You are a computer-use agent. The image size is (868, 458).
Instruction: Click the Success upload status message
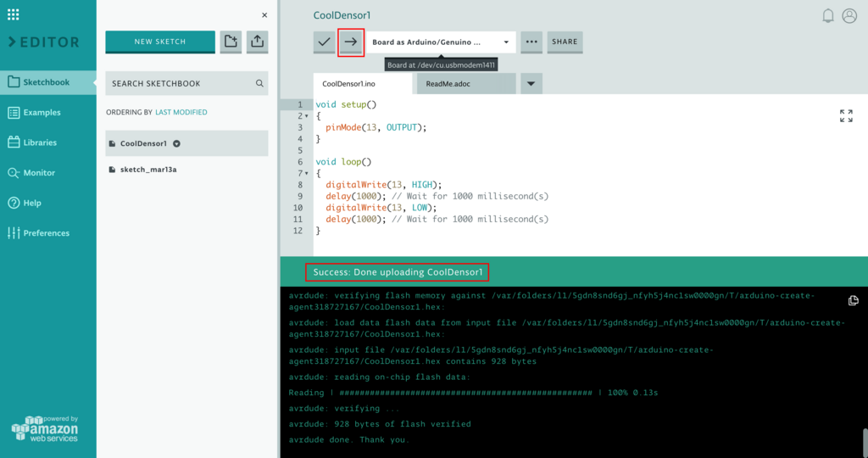pyautogui.click(x=398, y=272)
